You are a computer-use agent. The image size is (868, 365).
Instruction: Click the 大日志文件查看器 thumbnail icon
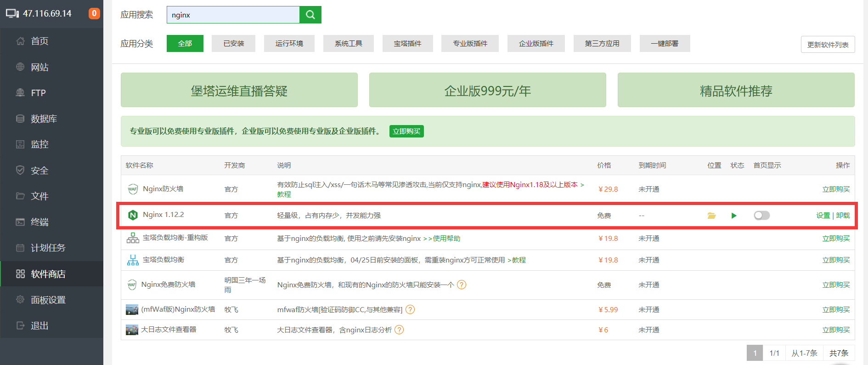[132, 330]
